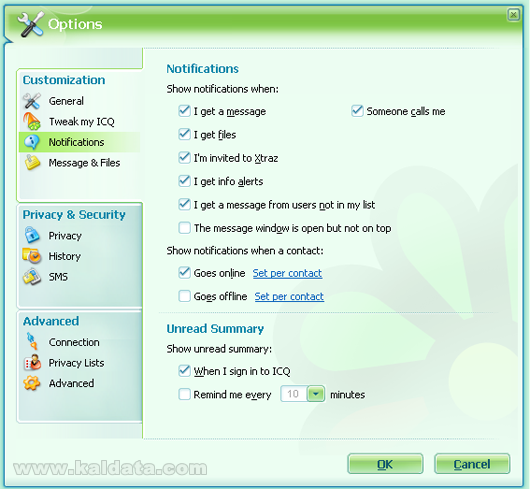Click the Privacy Lists person icon
The height and width of the screenshot is (489, 530).
tap(32, 362)
